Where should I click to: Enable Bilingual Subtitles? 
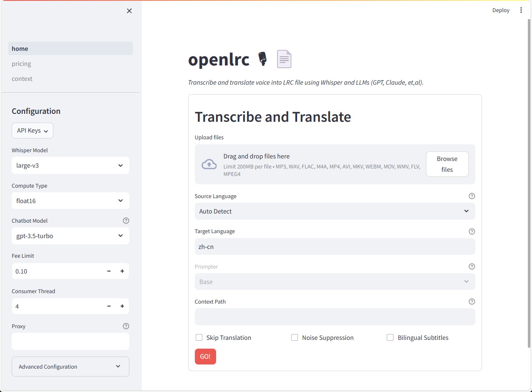pos(390,337)
